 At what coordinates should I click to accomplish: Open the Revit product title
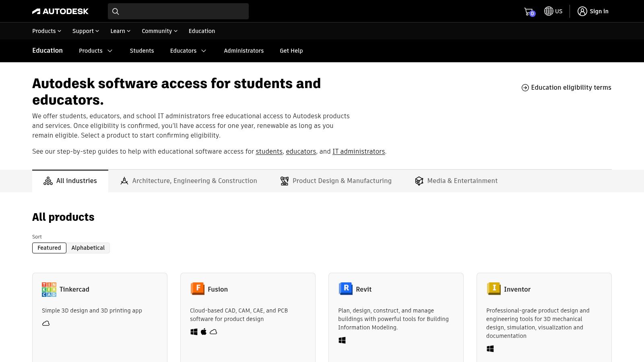pyautogui.click(x=364, y=289)
